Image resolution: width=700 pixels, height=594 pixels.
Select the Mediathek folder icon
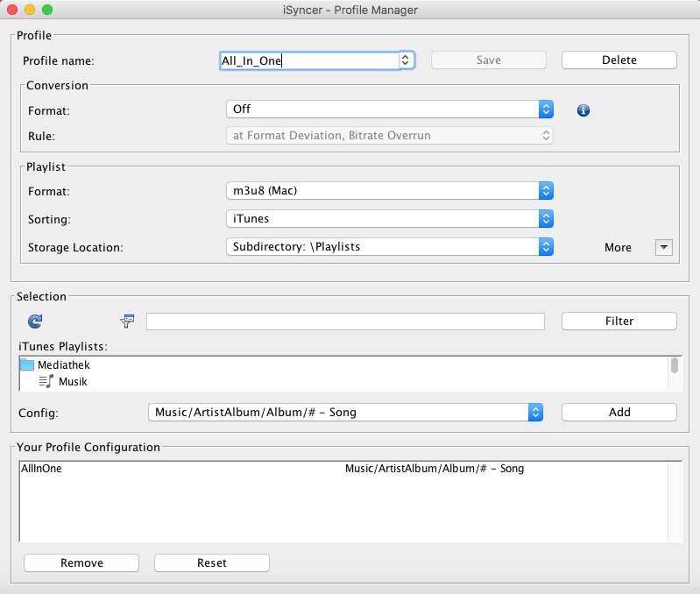(27, 364)
